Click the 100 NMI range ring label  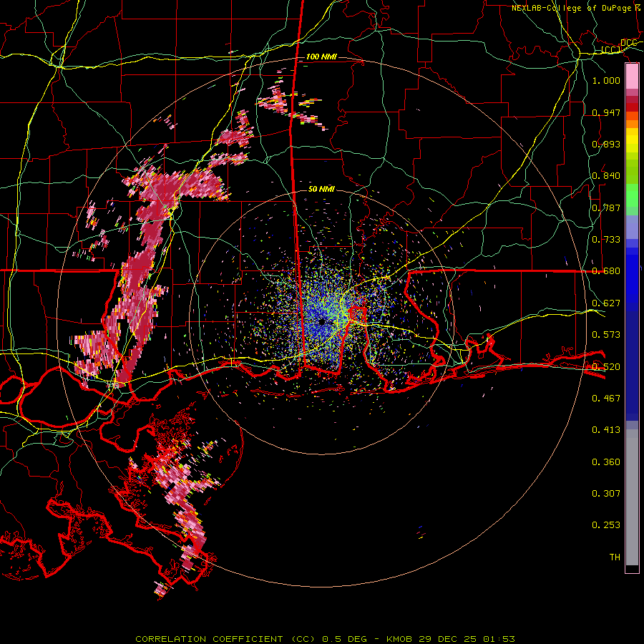pos(321,57)
